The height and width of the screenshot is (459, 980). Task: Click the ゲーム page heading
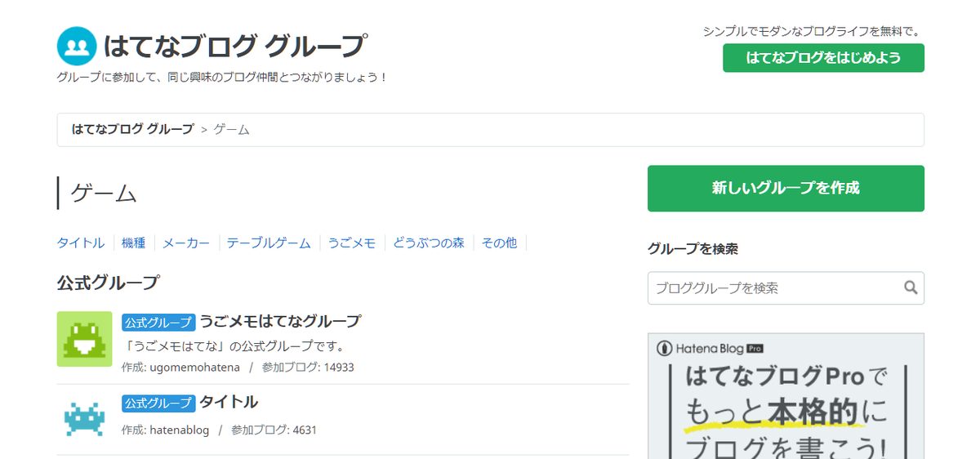click(104, 193)
